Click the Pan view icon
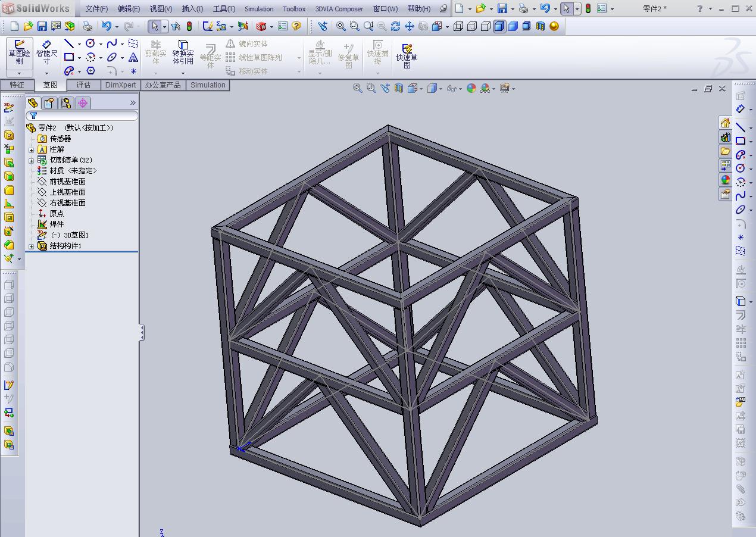 point(409,26)
